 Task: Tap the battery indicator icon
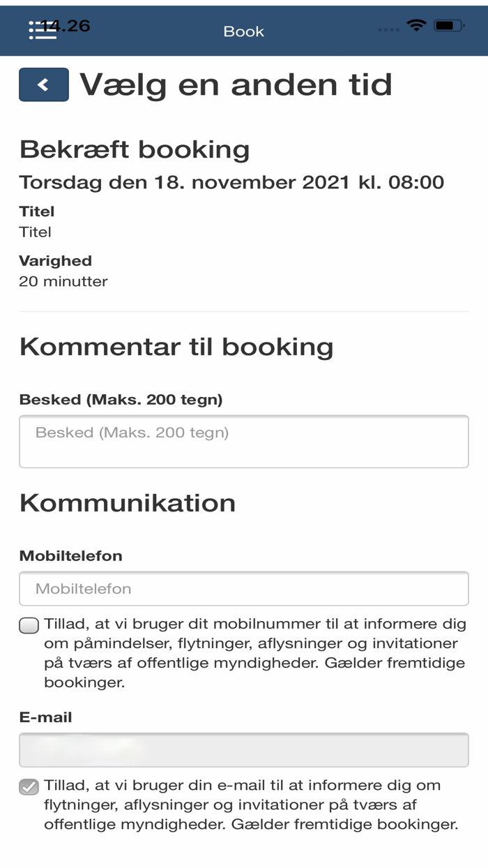450,27
